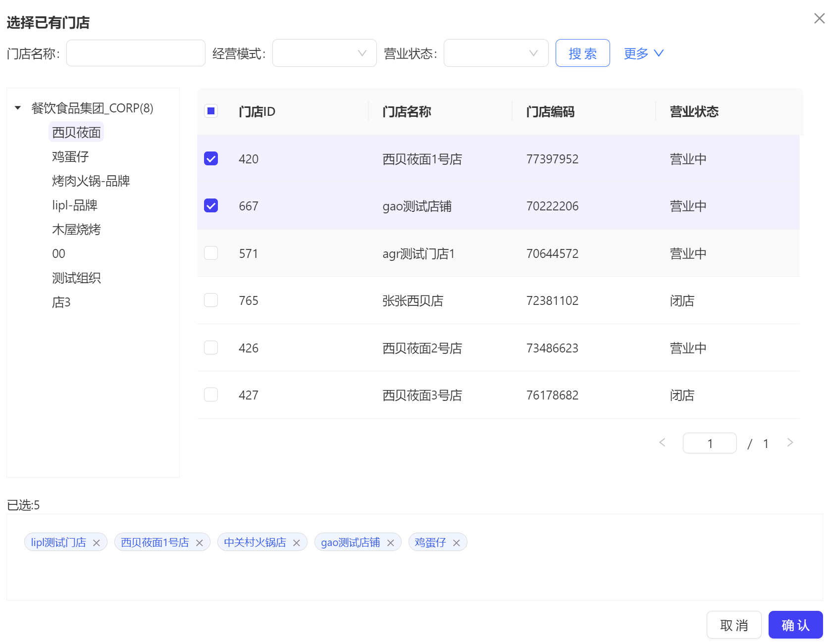Select 测试组织 in the tree
The width and height of the screenshot is (828, 644).
click(x=76, y=278)
